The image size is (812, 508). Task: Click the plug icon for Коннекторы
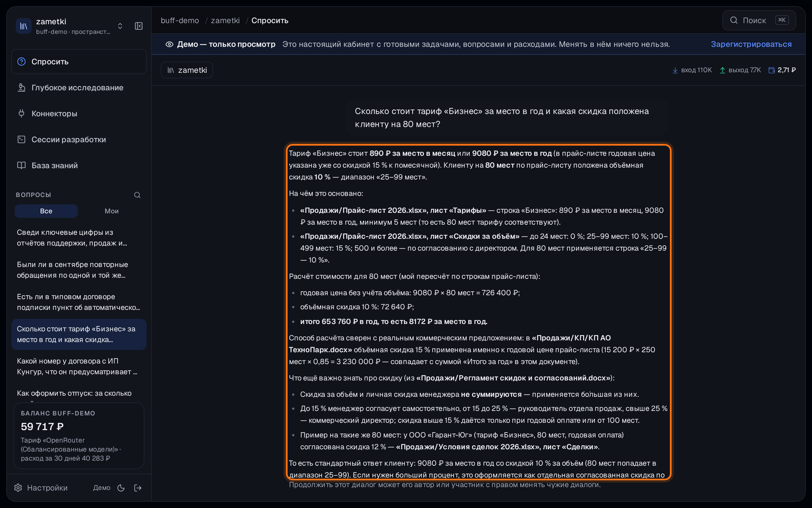point(21,113)
